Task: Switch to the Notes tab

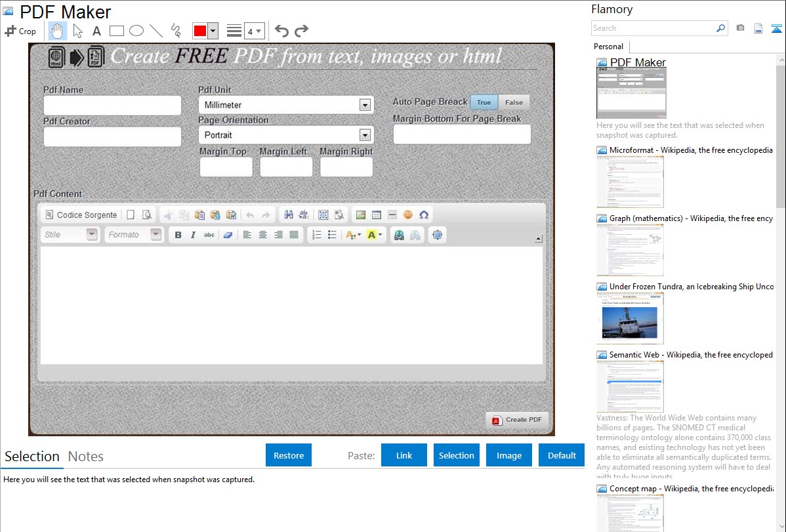Action: 86,457
